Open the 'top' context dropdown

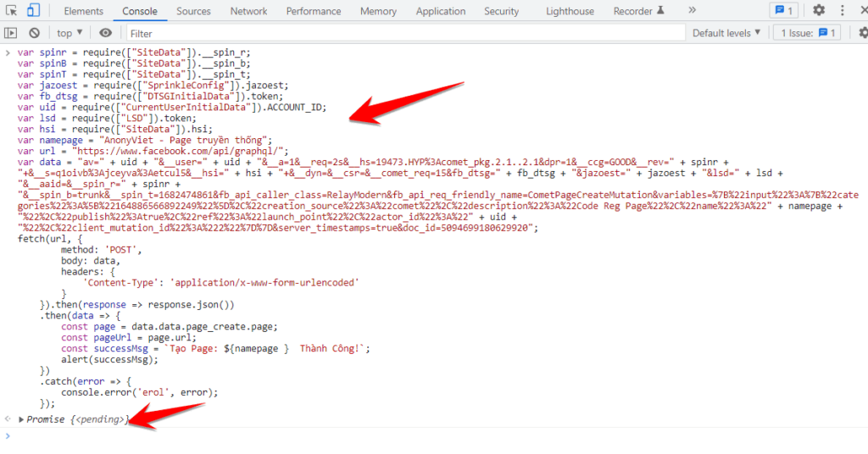pyautogui.click(x=70, y=33)
